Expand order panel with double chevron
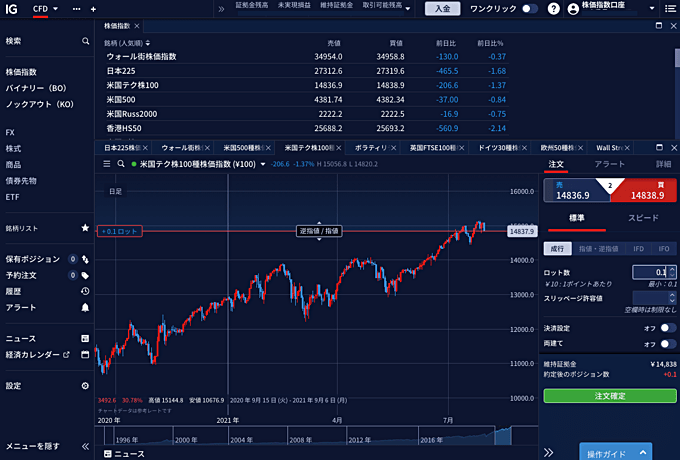The height and width of the screenshot is (460, 680). click(x=549, y=453)
